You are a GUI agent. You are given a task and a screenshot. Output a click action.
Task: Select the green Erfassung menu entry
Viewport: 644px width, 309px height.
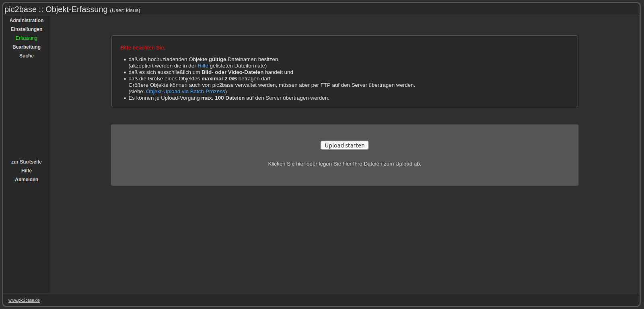pyautogui.click(x=27, y=38)
